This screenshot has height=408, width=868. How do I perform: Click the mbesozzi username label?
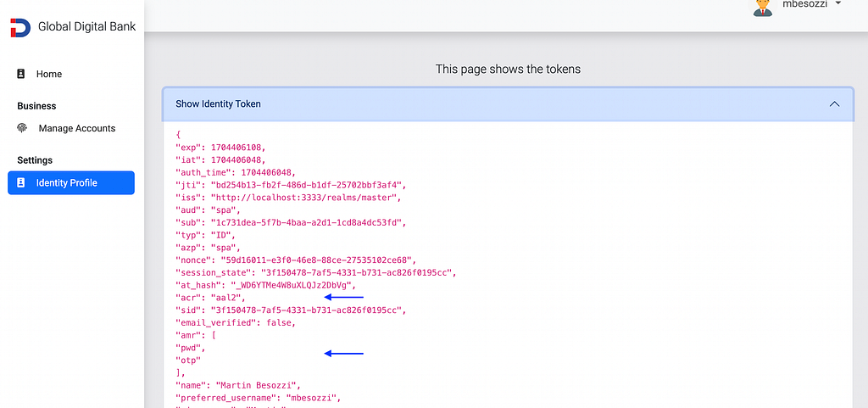point(804,4)
